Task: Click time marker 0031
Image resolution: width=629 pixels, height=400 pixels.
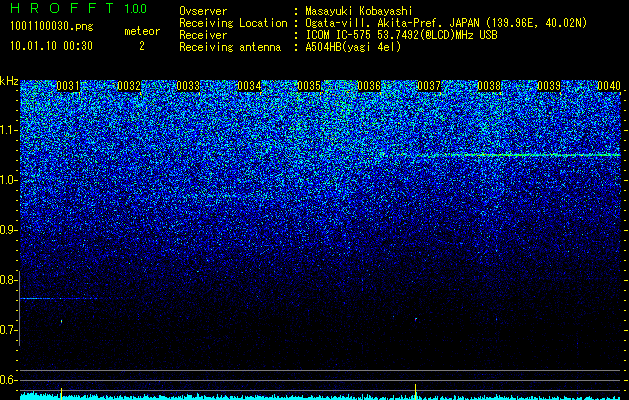Action: (68, 86)
